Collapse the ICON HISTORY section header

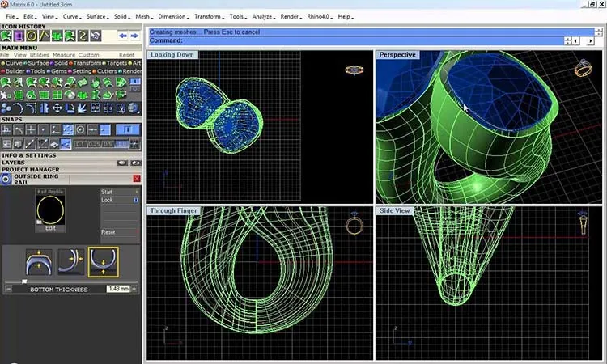(x=23, y=27)
